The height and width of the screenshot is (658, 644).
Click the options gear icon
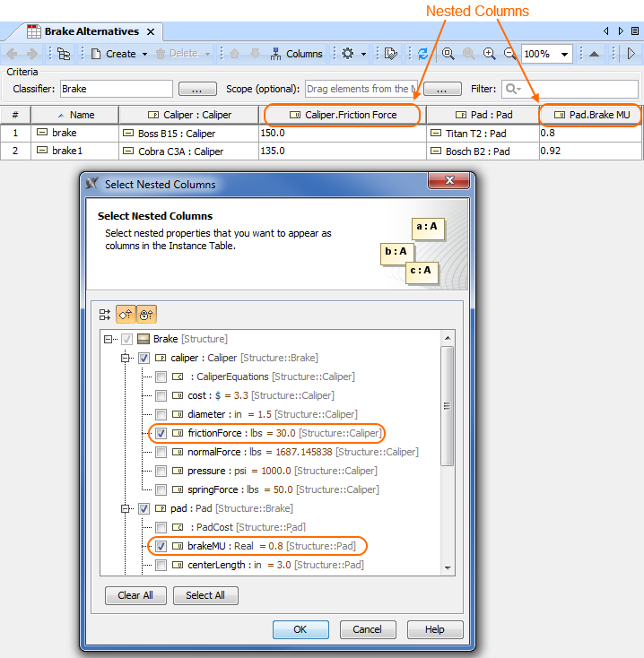348,54
